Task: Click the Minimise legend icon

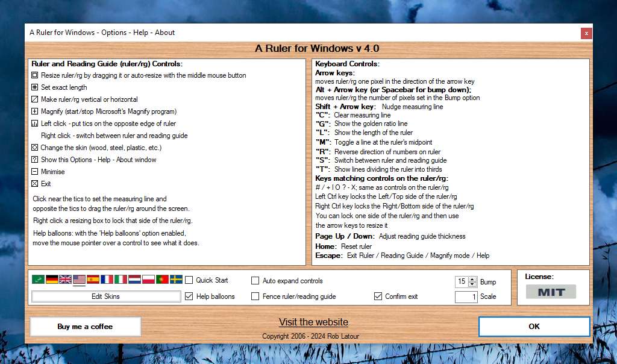Action: 34,172
